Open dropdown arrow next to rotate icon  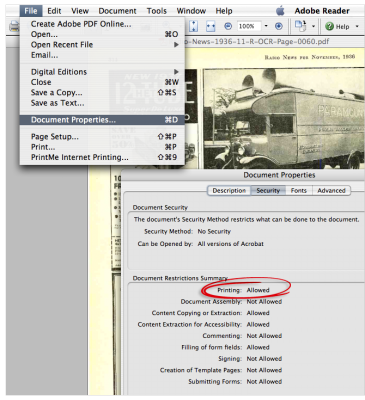(x=313, y=26)
